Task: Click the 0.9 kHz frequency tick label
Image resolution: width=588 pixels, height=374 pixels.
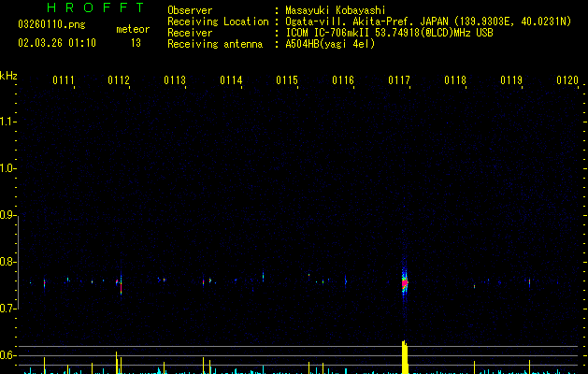Action: 7,215
